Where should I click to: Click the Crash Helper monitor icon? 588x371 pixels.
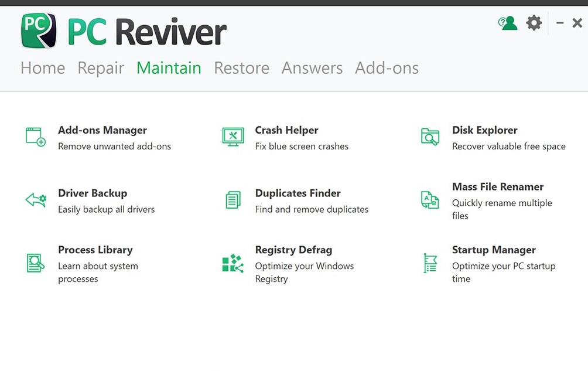click(x=233, y=137)
